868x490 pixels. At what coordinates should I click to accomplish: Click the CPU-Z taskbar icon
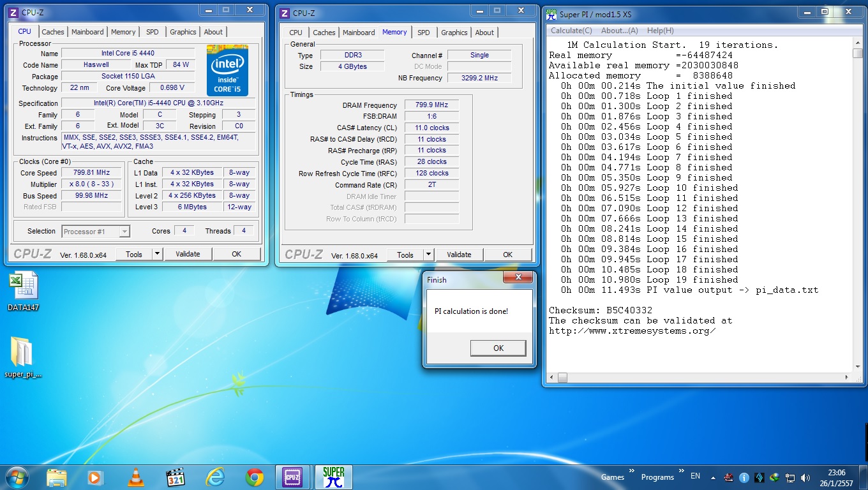click(x=293, y=477)
